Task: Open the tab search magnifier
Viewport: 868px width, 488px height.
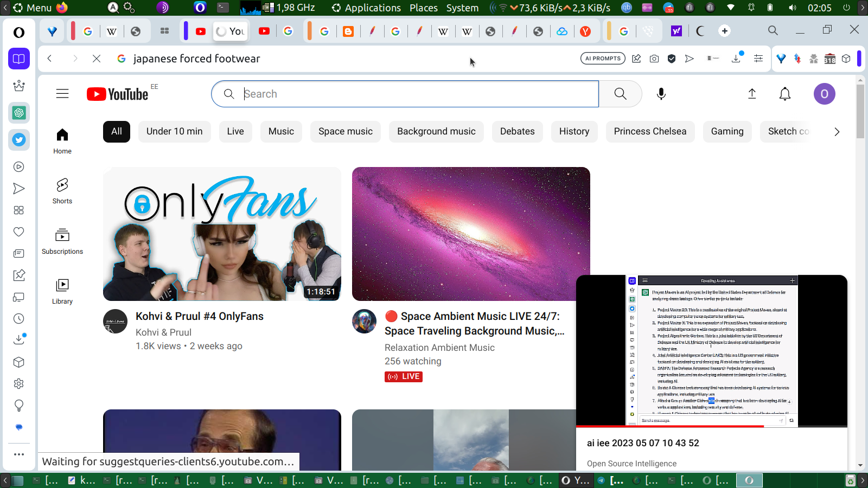Action: point(773,30)
